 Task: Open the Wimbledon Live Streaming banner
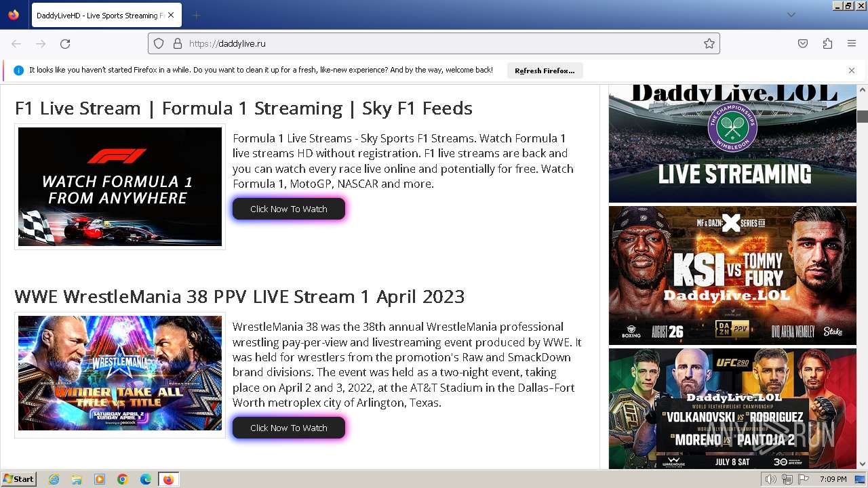pyautogui.click(x=732, y=143)
